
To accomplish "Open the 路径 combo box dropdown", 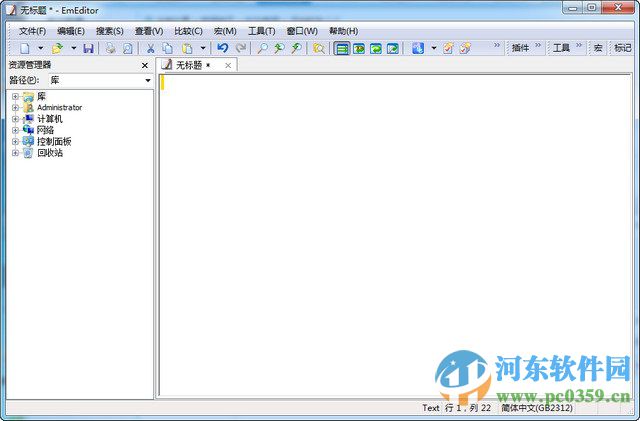I will tap(148, 80).
